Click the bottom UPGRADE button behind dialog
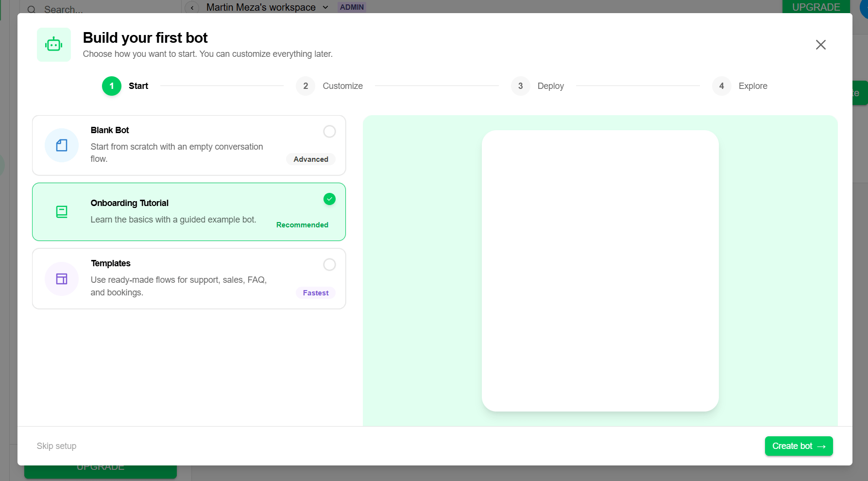The image size is (868, 481). 101,471
